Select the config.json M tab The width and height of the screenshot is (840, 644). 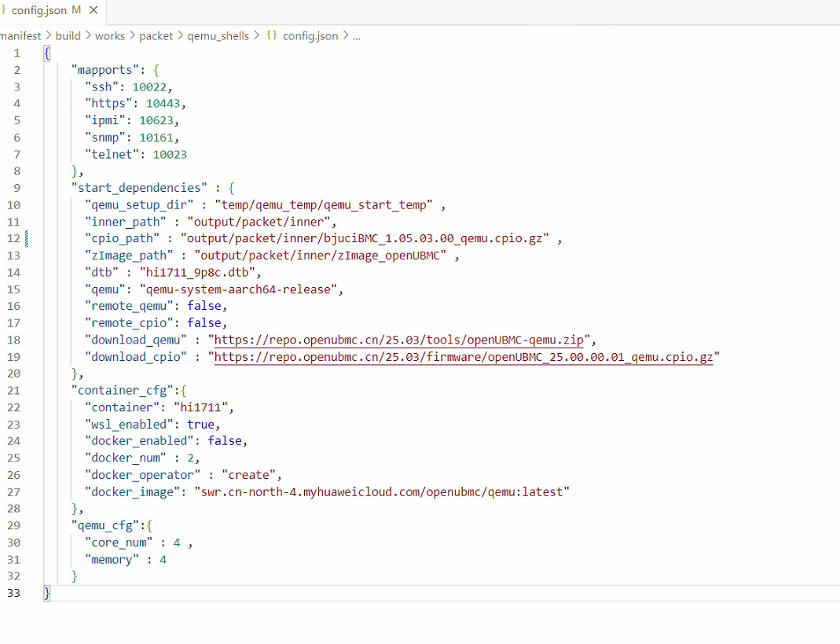[45, 11]
